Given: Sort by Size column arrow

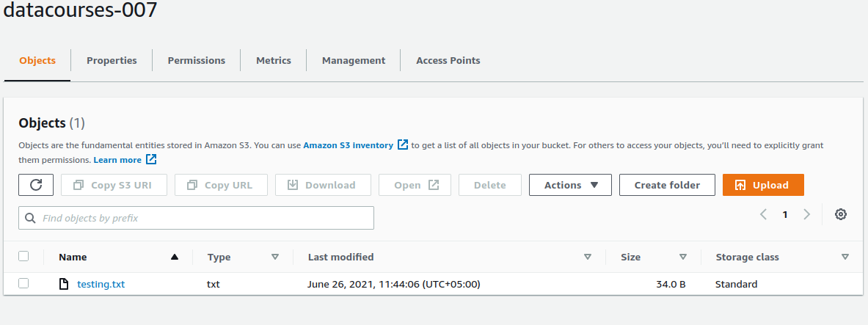Looking at the screenshot, I should click(x=682, y=257).
